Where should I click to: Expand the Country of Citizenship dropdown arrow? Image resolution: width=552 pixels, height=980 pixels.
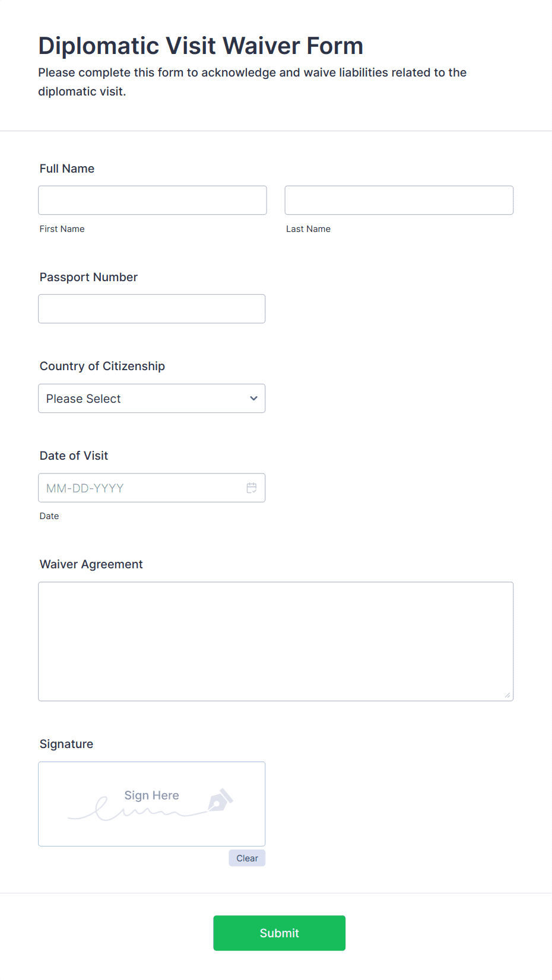(253, 399)
